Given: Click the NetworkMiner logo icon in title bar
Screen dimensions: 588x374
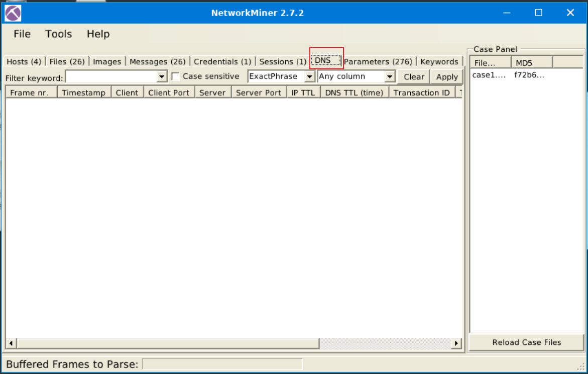Looking at the screenshot, I should click(13, 13).
